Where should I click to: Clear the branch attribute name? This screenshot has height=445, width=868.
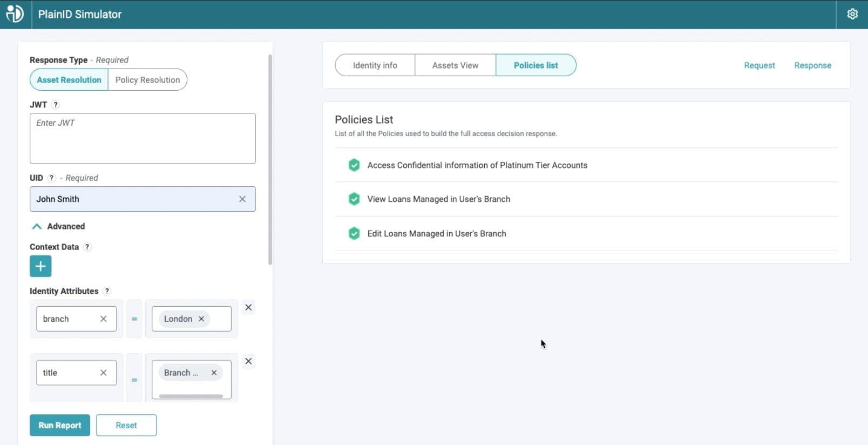[x=103, y=319]
